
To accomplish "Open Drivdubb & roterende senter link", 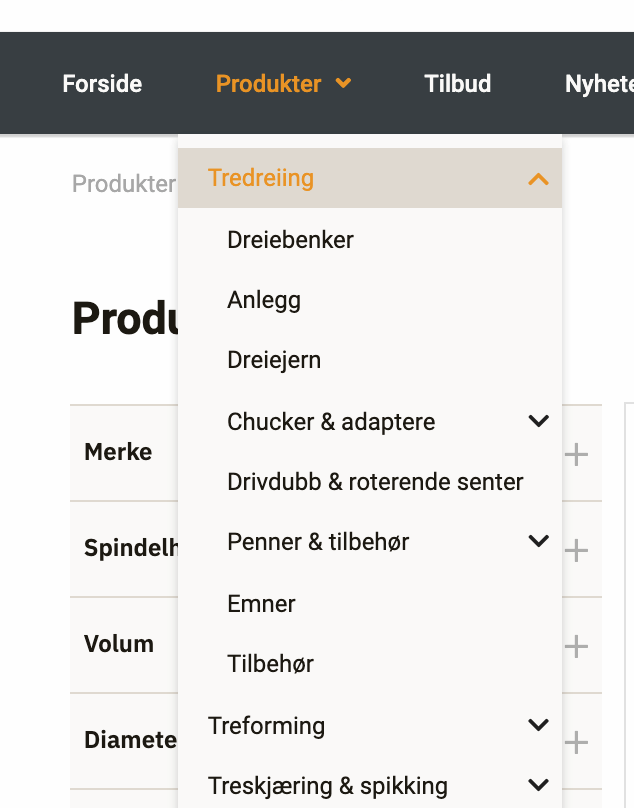I will (x=375, y=482).
